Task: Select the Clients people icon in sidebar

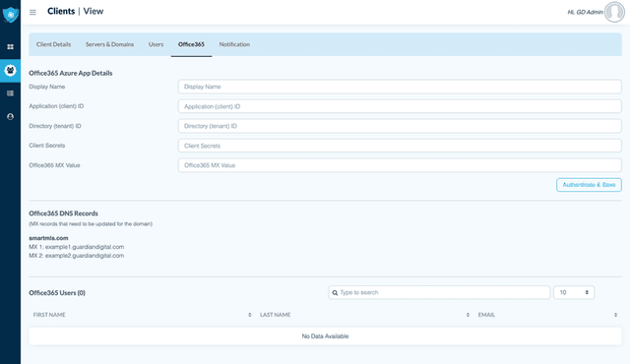Action: click(x=11, y=70)
